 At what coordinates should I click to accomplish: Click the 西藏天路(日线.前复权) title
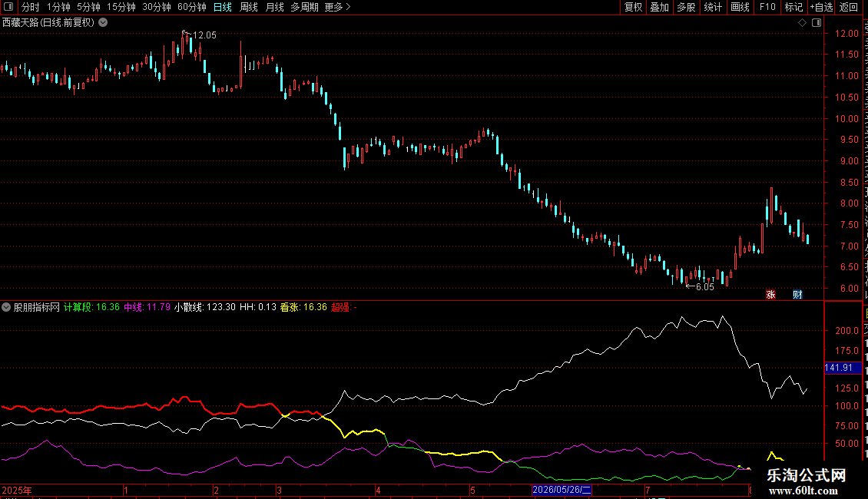(48, 23)
